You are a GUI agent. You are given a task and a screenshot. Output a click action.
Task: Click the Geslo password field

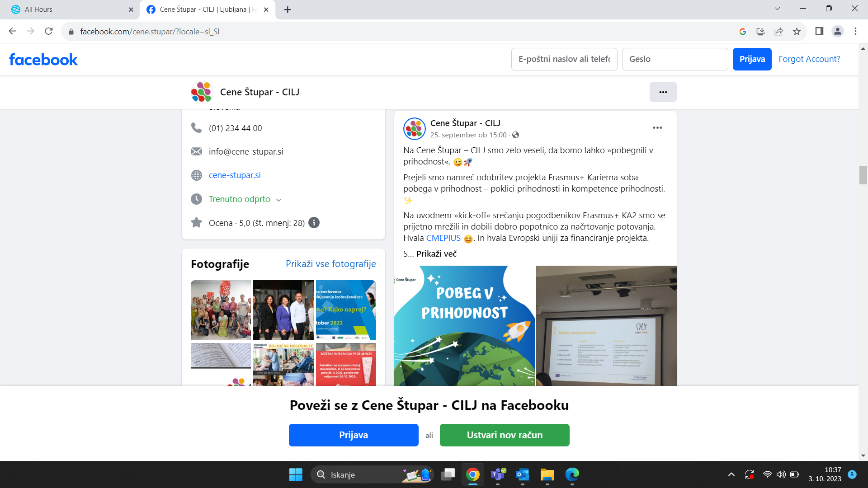[x=675, y=59]
